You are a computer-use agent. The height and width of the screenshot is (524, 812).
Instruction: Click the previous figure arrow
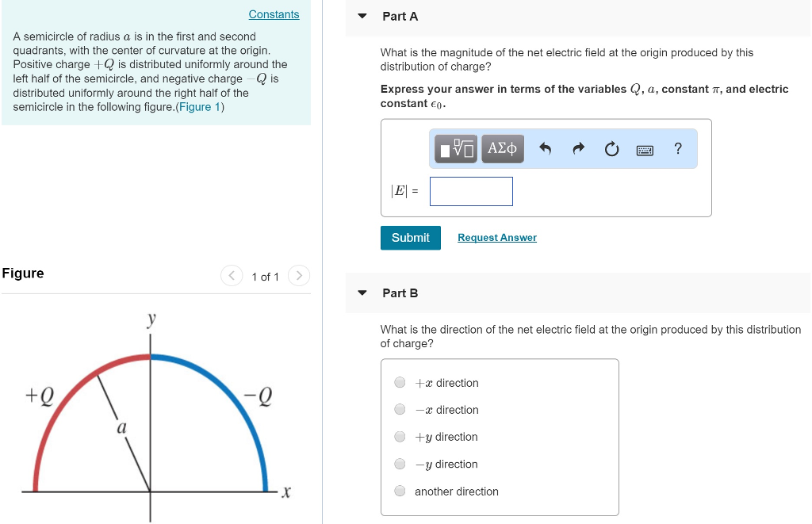[x=232, y=276]
